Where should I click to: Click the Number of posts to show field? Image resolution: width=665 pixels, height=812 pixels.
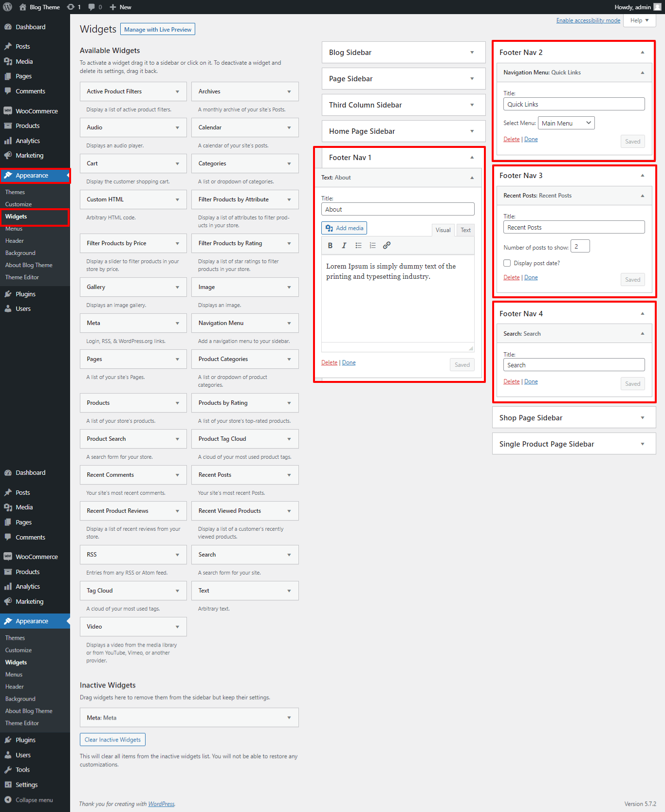tap(580, 247)
